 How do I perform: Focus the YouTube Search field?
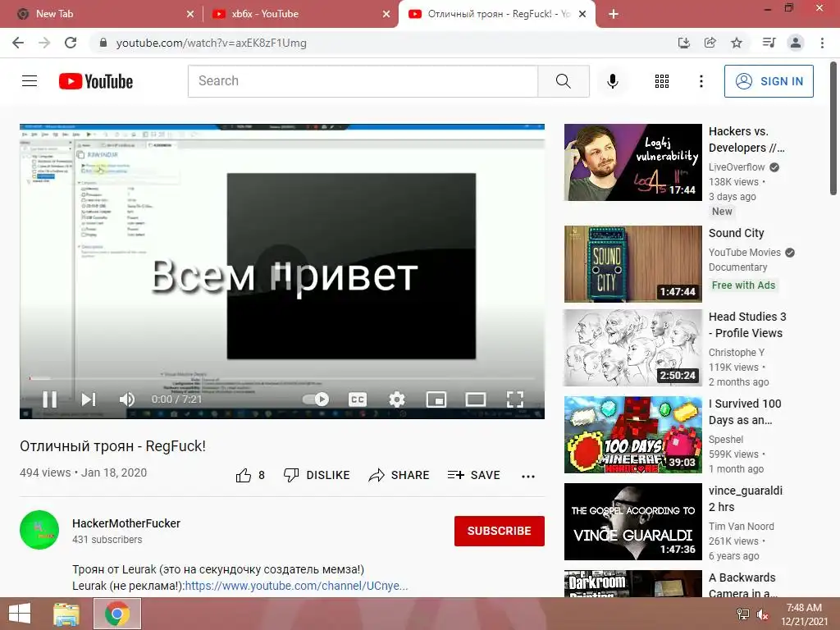(x=363, y=81)
